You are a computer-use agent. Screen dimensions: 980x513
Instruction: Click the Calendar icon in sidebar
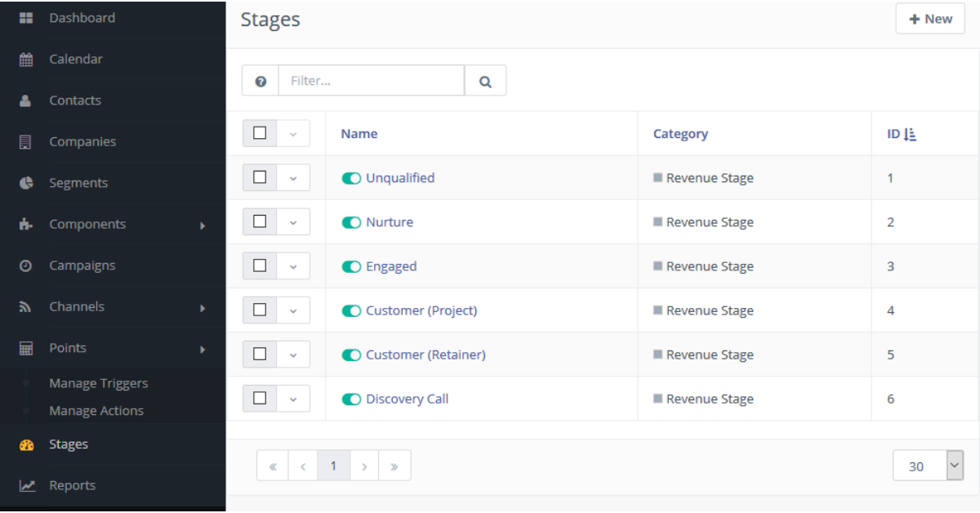tap(25, 60)
